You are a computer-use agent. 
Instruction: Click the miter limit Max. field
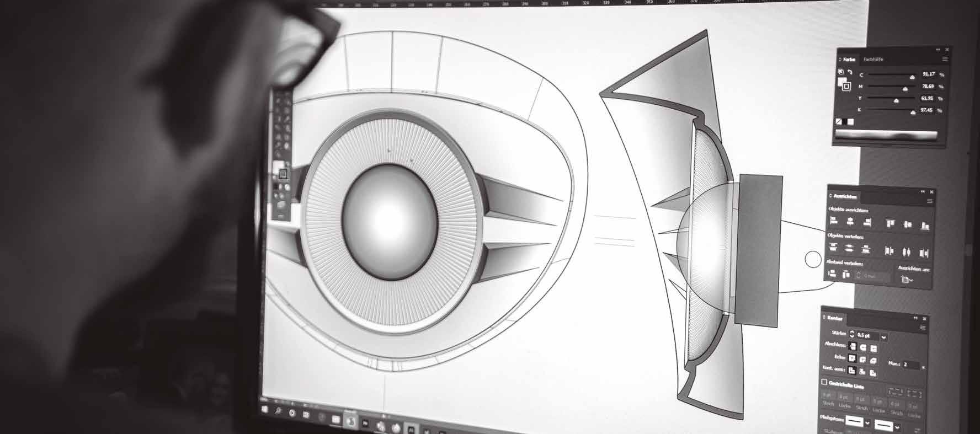point(910,365)
